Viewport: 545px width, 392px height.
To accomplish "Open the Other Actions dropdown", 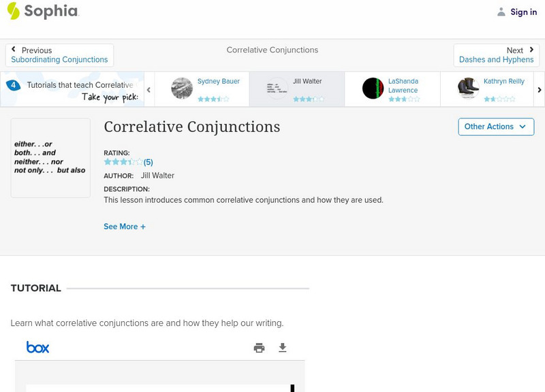I will coord(495,127).
